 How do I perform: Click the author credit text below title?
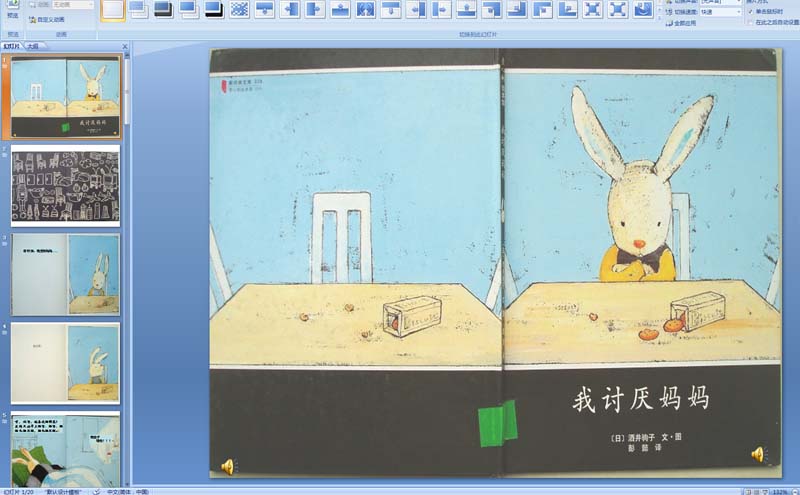[645, 442]
